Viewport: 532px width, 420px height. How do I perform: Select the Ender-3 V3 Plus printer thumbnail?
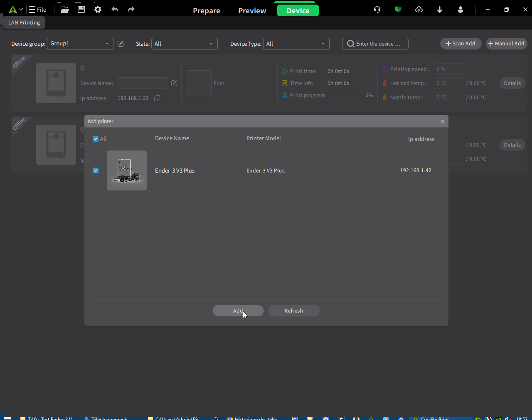[x=127, y=170]
